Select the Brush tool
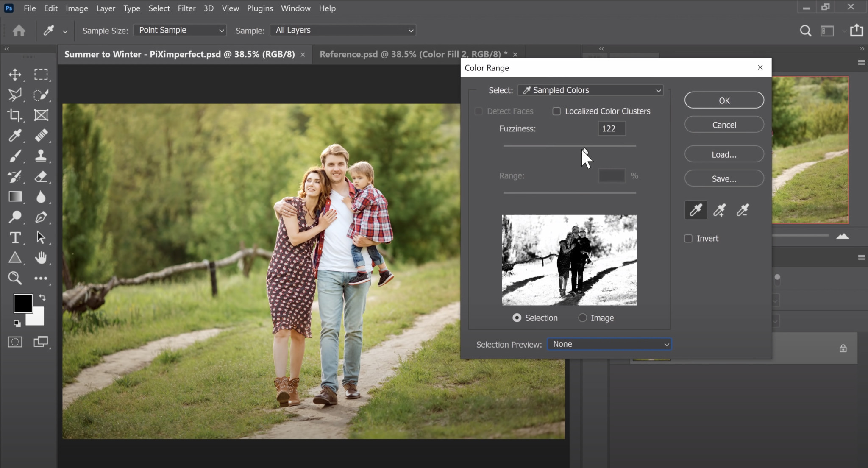868x468 pixels. click(15, 156)
